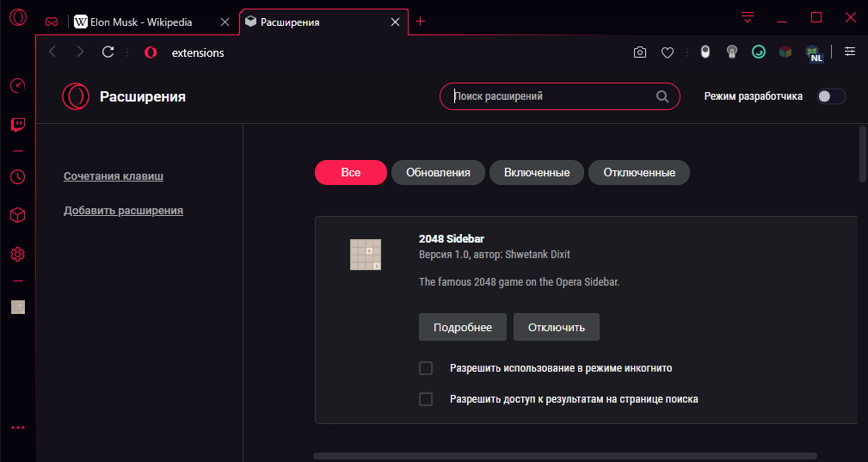
Task: Open Settings gear in sidebar
Action: coord(18,255)
